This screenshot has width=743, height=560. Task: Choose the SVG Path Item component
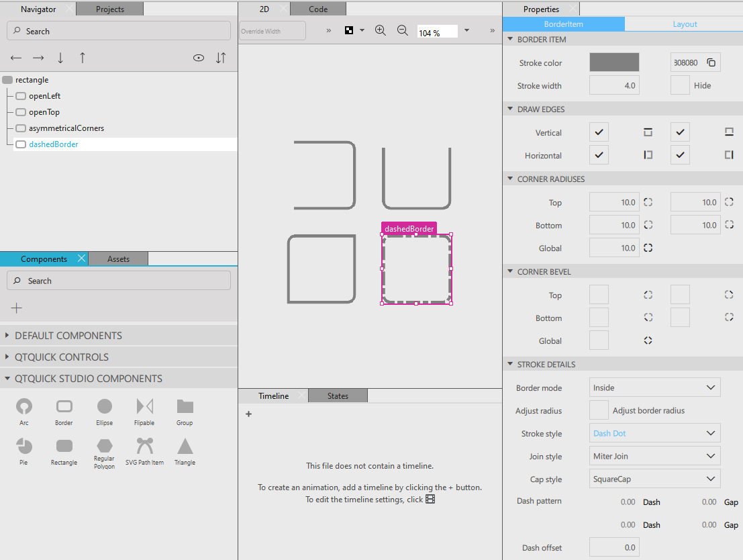tap(144, 446)
